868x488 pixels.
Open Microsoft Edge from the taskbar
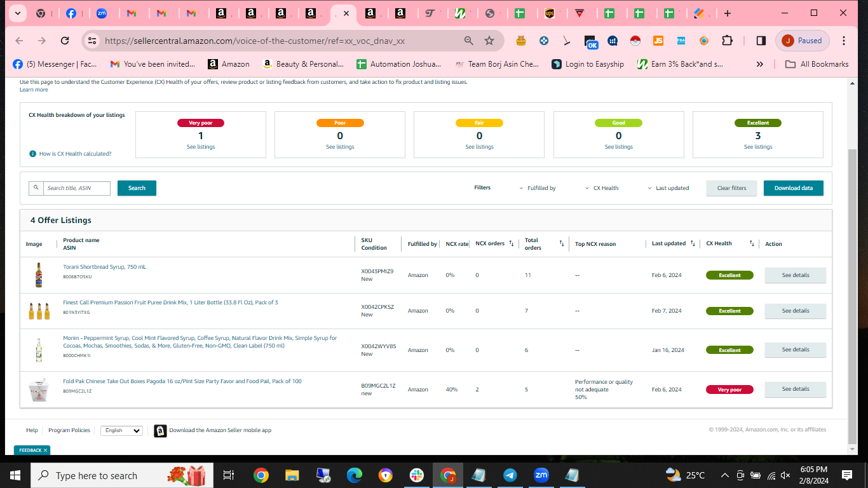click(354, 475)
